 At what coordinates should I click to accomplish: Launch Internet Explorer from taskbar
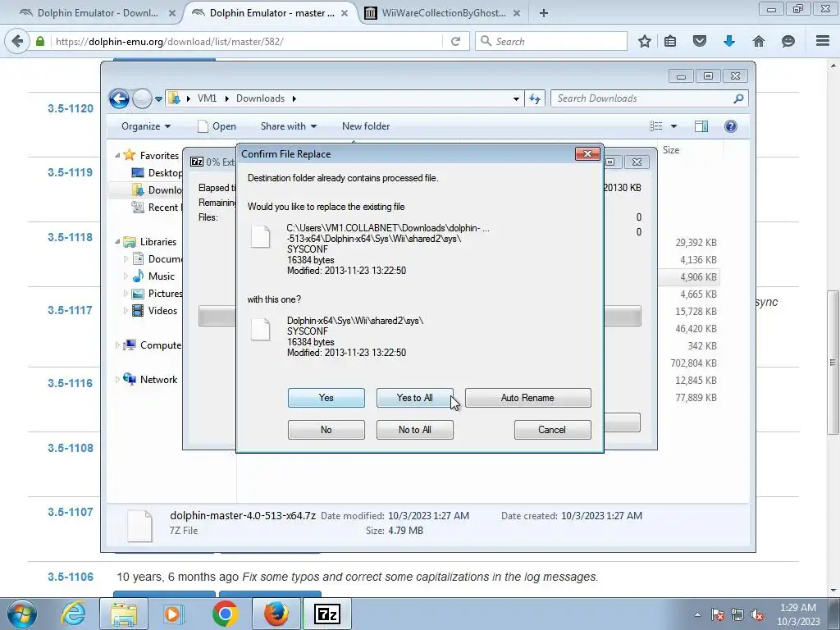point(73,614)
